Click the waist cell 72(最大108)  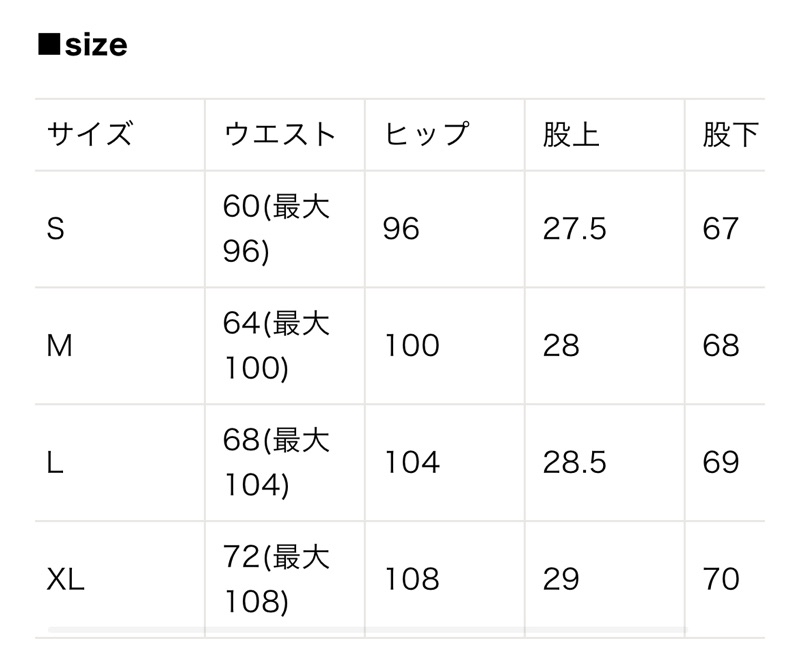tap(276, 579)
